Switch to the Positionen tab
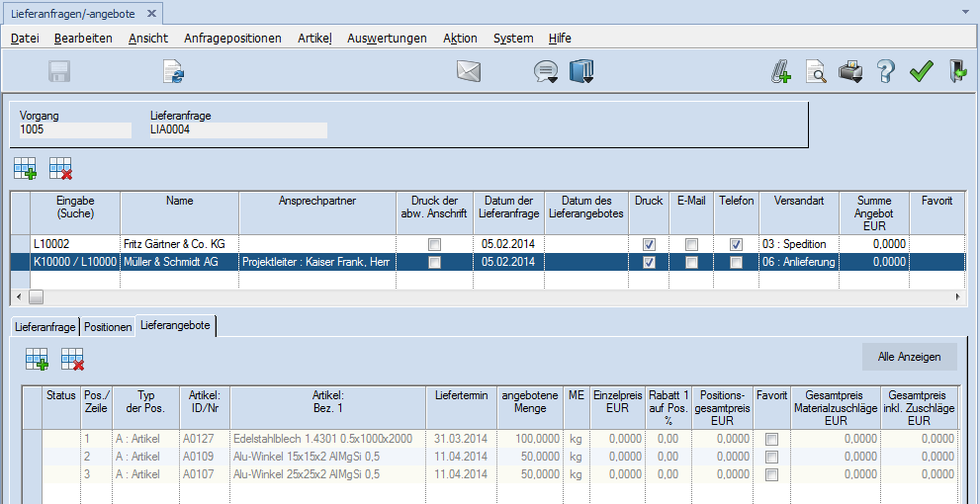 [108, 326]
